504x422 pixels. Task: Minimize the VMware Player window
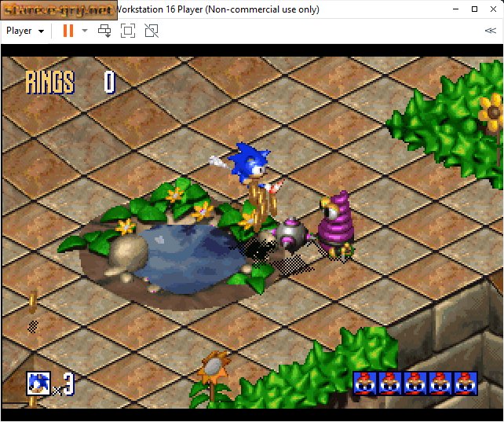(455, 9)
